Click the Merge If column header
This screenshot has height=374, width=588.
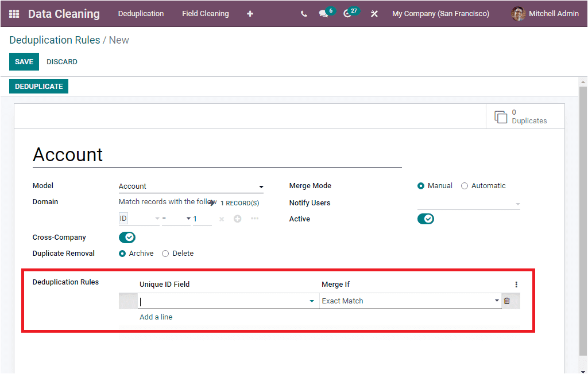[335, 285]
